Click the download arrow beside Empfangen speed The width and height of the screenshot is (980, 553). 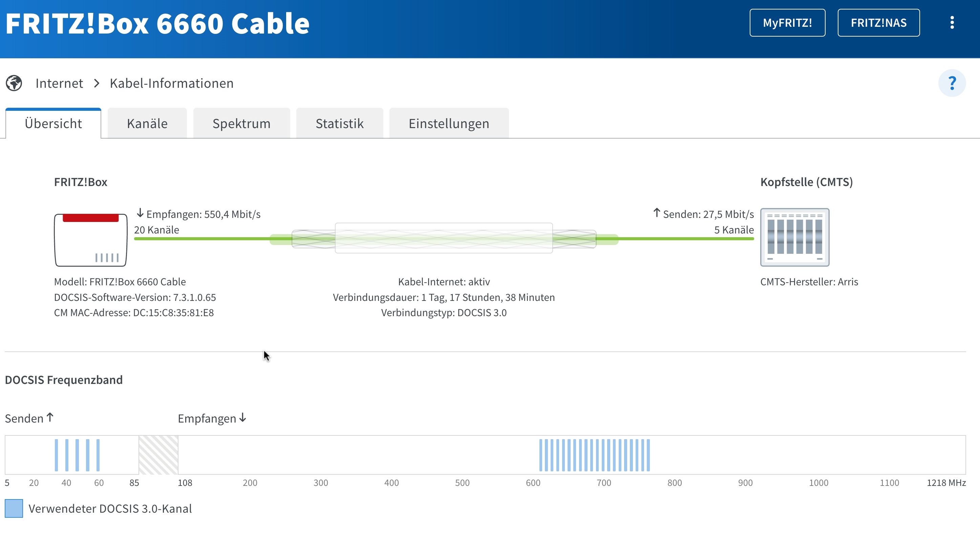point(140,213)
